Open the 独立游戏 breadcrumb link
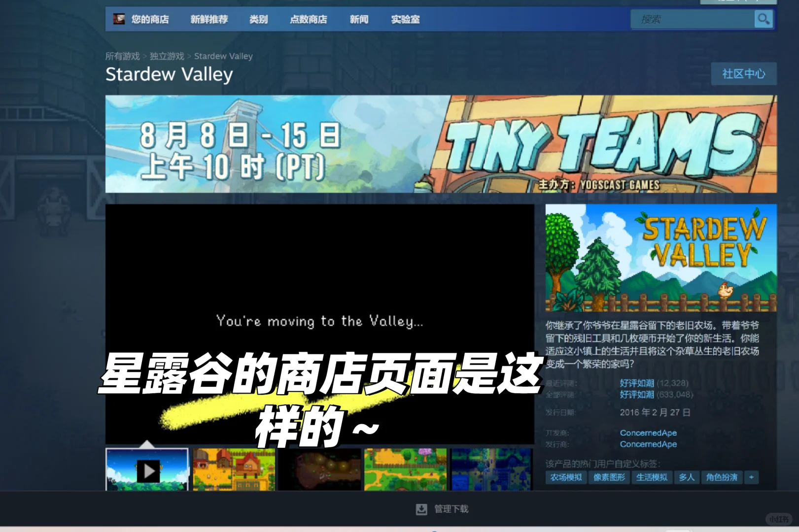Image resolution: width=799 pixels, height=532 pixels. (x=167, y=56)
